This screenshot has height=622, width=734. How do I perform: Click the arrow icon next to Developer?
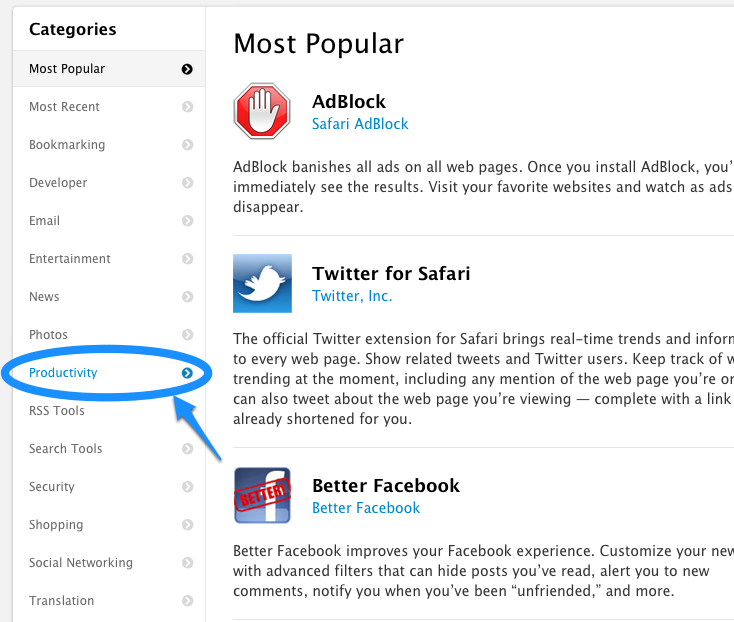point(187,183)
